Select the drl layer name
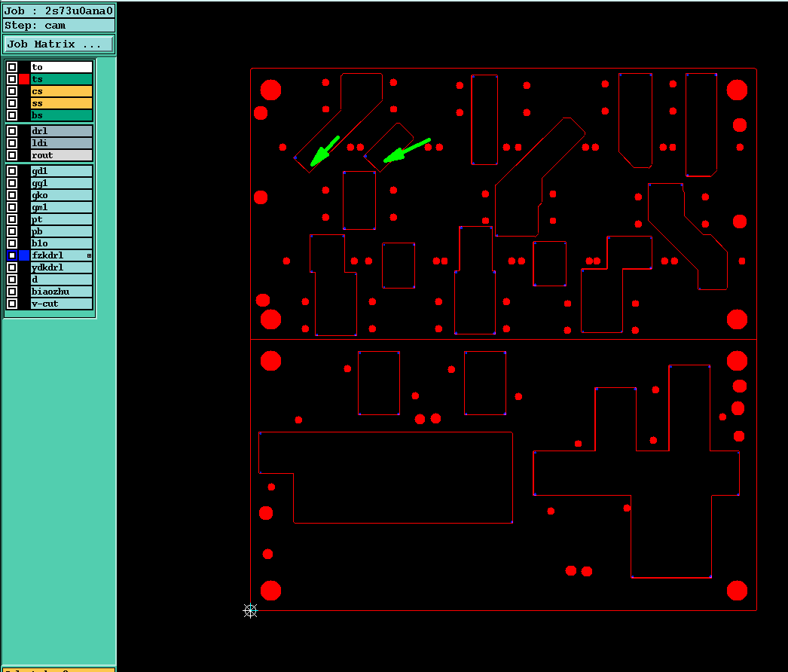The height and width of the screenshot is (672, 788). (x=62, y=130)
